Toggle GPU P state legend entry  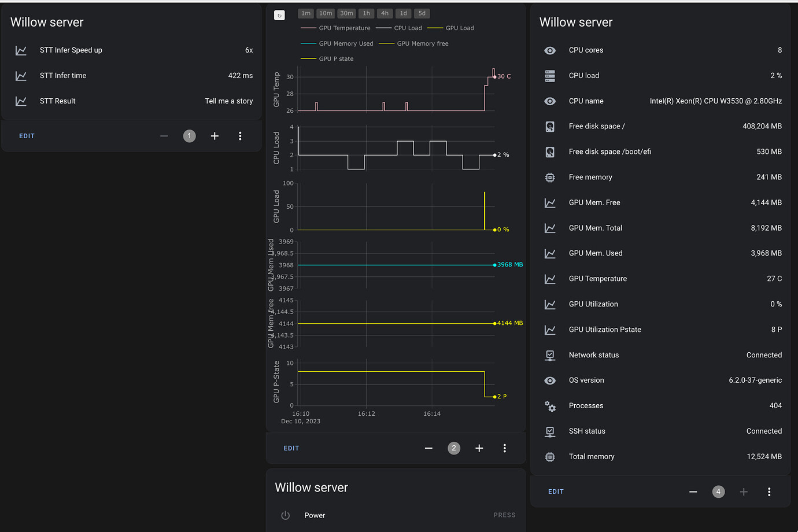pyautogui.click(x=327, y=58)
